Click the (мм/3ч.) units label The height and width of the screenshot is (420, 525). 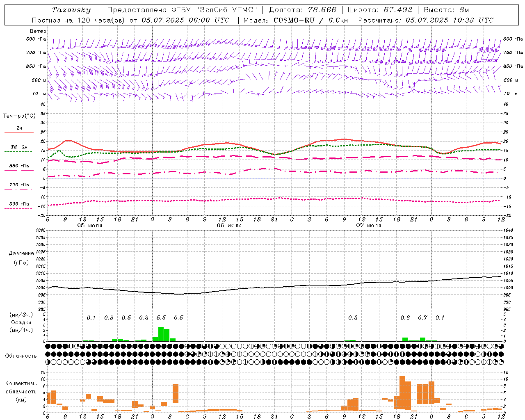click(x=21, y=315)
